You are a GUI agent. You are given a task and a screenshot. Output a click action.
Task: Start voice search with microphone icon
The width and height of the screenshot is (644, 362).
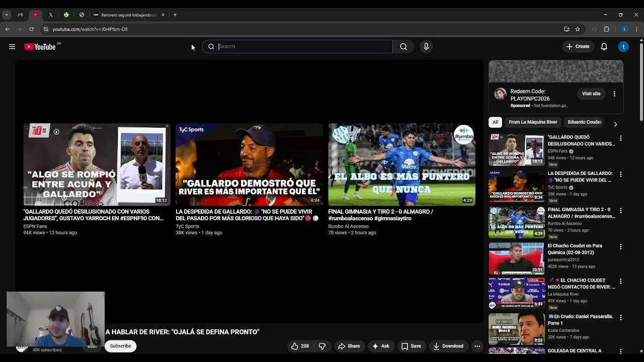point(426,47)
